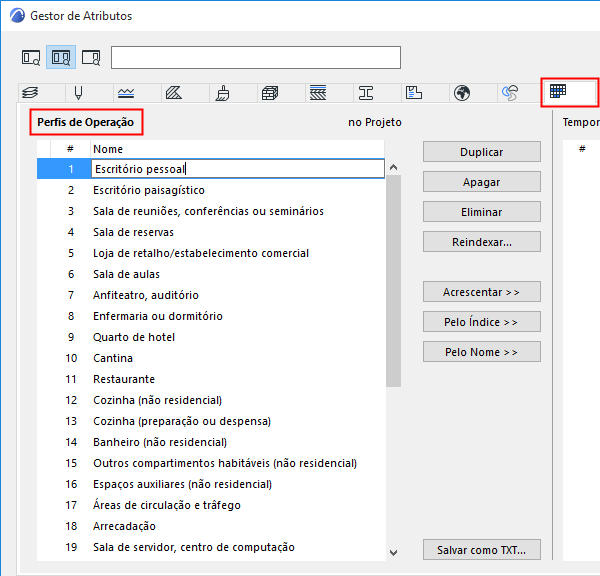The image size is (600, 576).
Task: Sort list by # index column header
Action: point(70,149)
